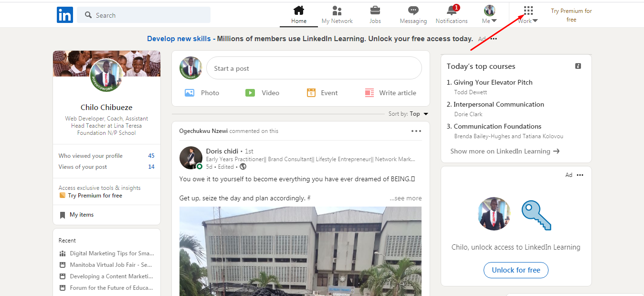Image resolution: width=644 pixels, height=296 pixels.
Task: Open Manitoba Virtual Job Fair item
Action: pos(106,265)
